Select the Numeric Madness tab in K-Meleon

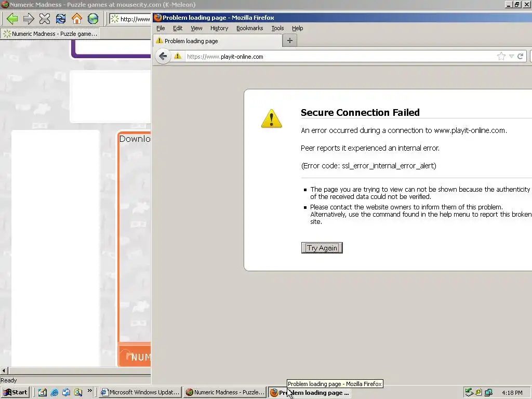(x=50, y=34)
